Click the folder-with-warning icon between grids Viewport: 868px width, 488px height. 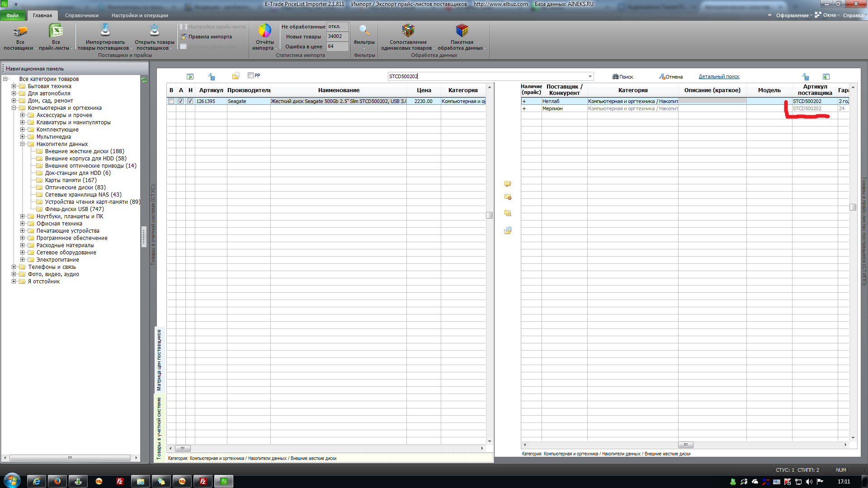pos(508,213)
